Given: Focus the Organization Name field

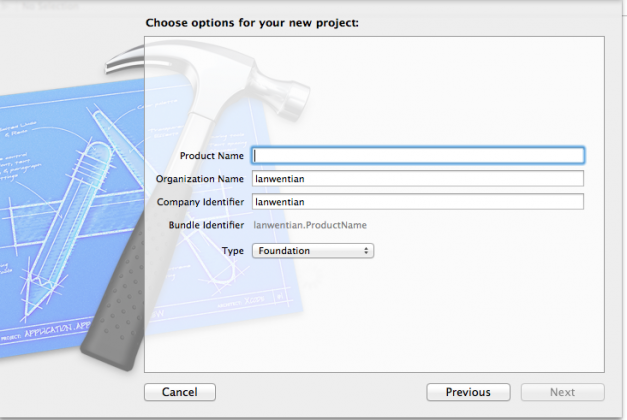Looking at the screenshot, I should (x=418, y=179).
